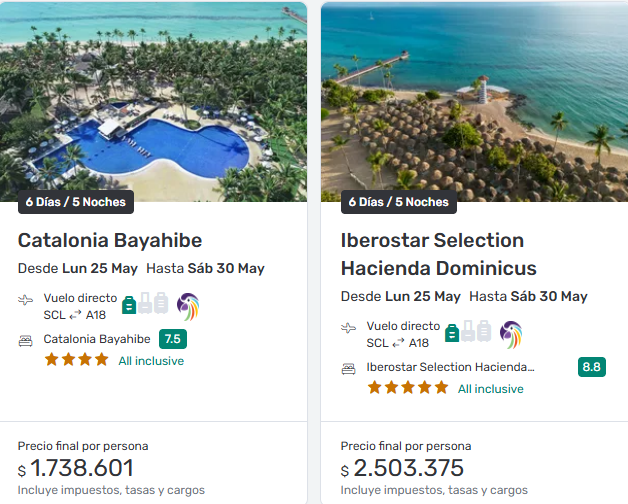Viewport: 628px width, 504px height.
Task: Click the 6 Días / 5 Noches badge on Catalonia photo
Action: 76,202
